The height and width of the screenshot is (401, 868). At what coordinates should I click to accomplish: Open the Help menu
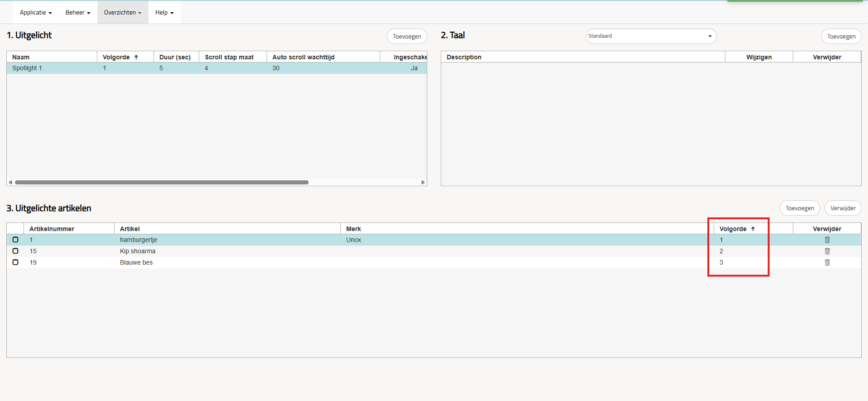164,12
